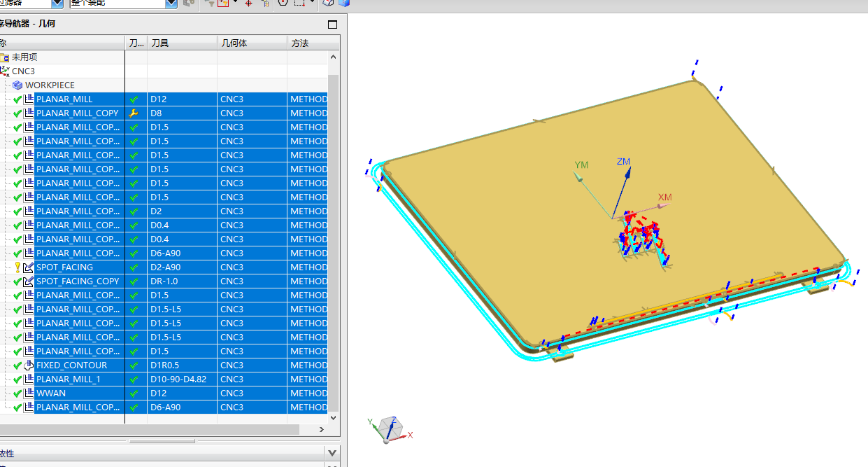Click green check status beside WWAN
Screen dimensions: 868x467
[17, 393]
